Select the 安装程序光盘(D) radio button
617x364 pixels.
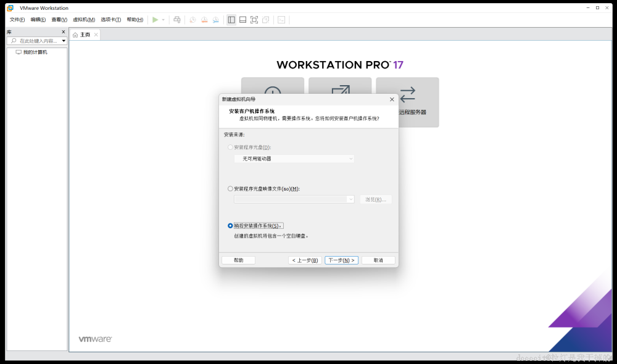[x=230, y=147]
